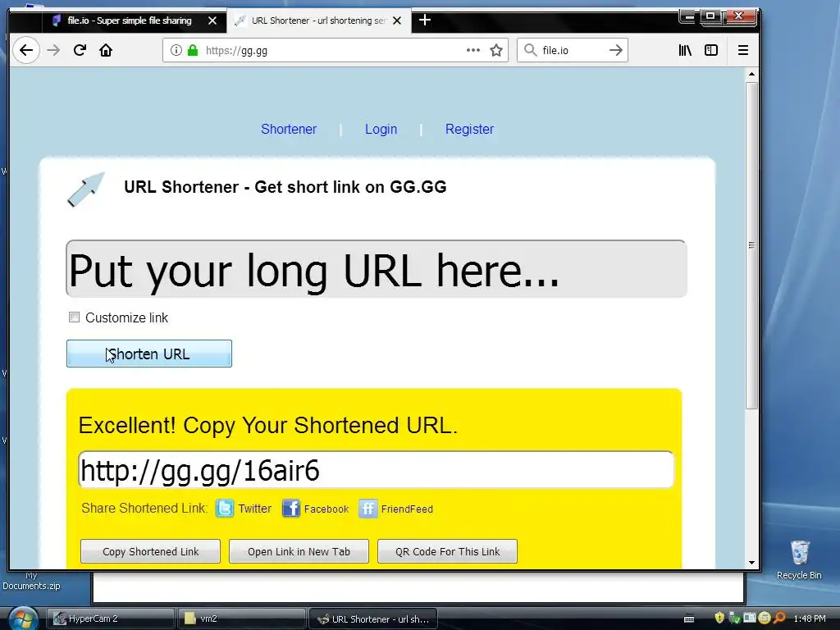Image resolution: width=840 pixels, height=630 pixels.
Task: Toggle the sidebar view icon
Action: click(x=711, y=50)
